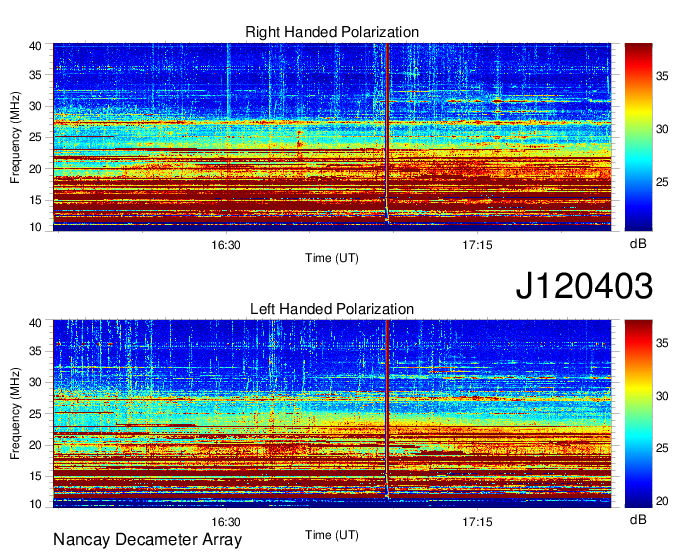Screen dimensions: 680x552
Task: Click the 35 label on Right Handed colorbar
Action: (x=662, y=76)
